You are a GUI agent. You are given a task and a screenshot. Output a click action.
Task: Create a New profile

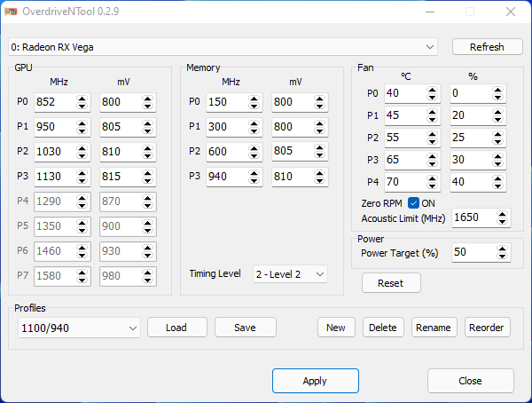[x=336, y=328]
